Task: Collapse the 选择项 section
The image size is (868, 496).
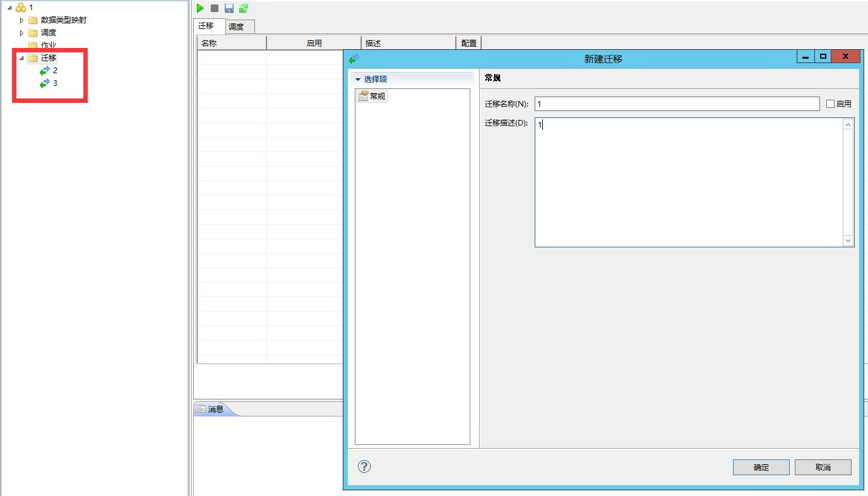Action: pos(358,80)
